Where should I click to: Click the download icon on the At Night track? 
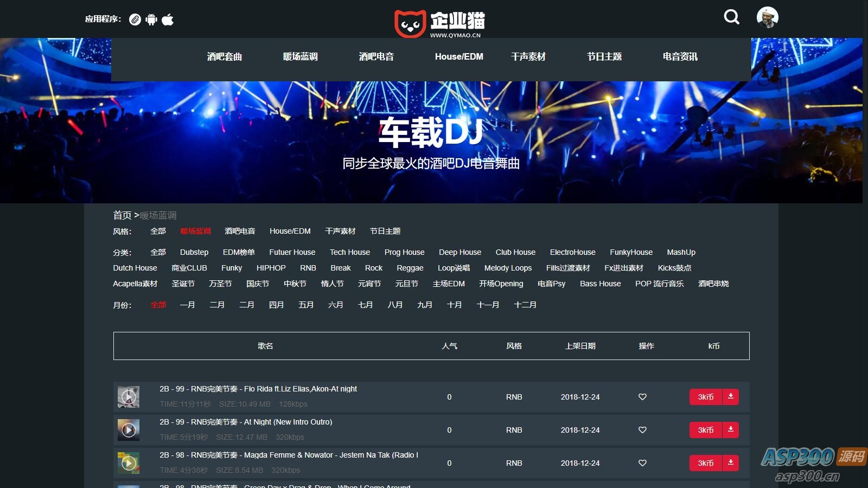(x=731, y=430)
